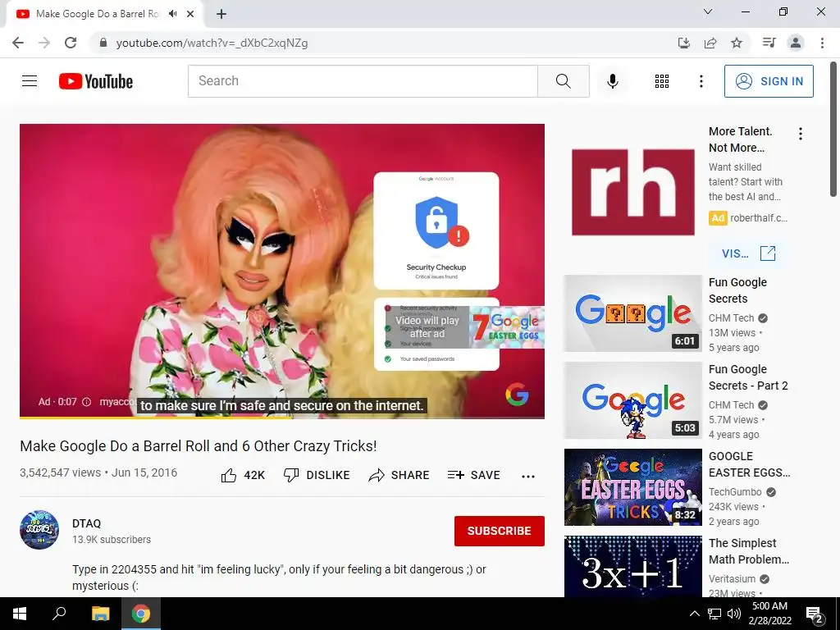Click the search magnifier button

[x=563, y=81]
